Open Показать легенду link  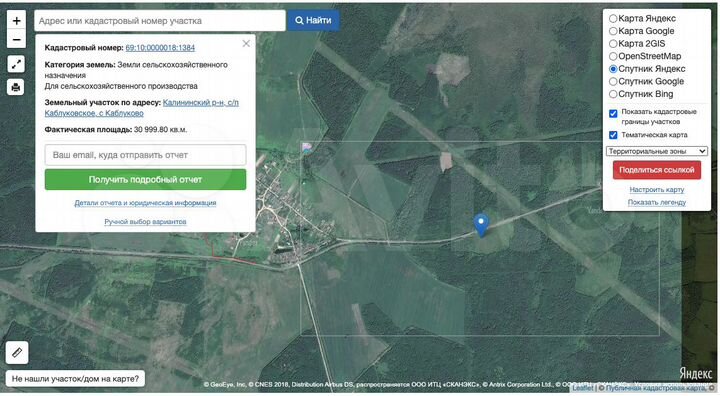[657, 203]
